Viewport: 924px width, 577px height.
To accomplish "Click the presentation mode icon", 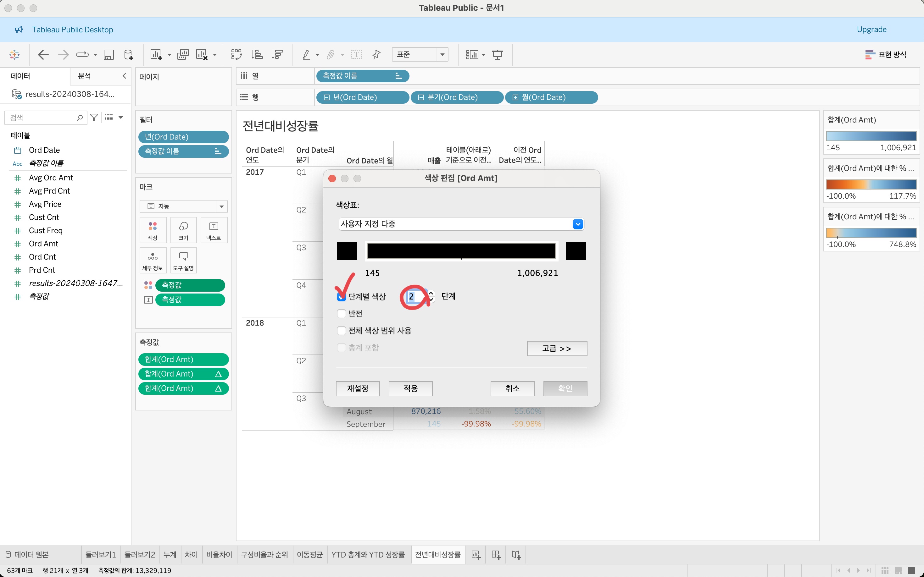I will pyautogui.click(x=497, y=55).
